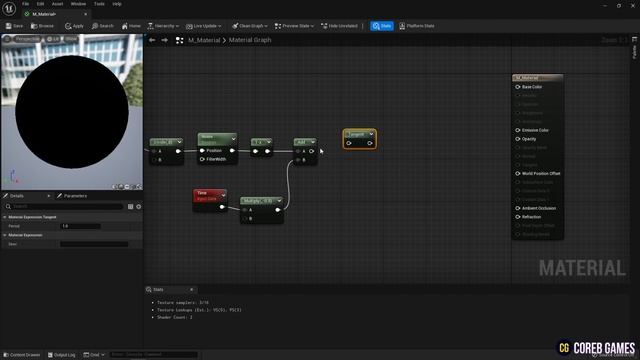
Task: Toggle the highlighted Stats button
Action: [382, 26]
